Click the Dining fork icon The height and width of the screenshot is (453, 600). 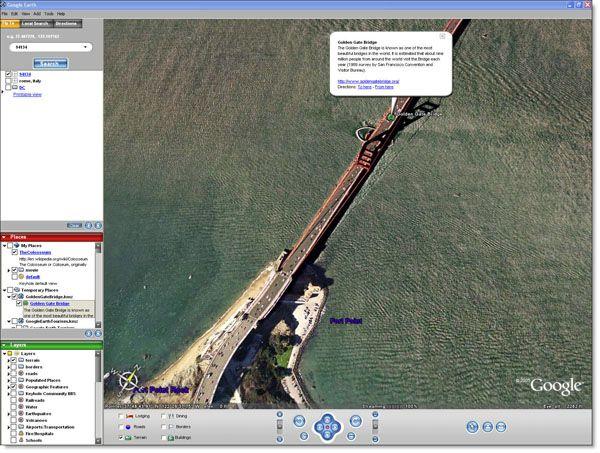(171, 416)
